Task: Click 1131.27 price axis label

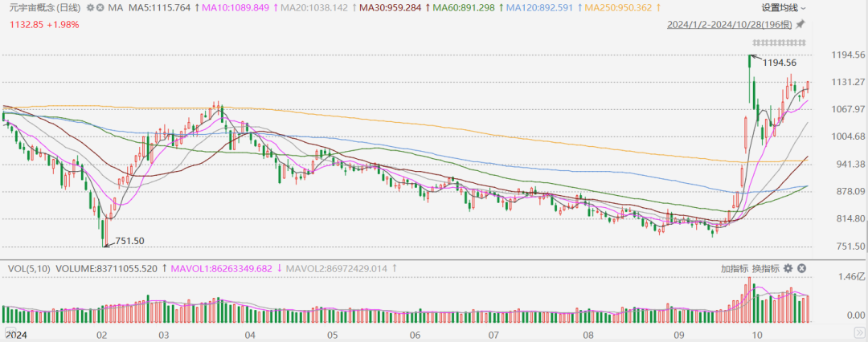Action: coord(848,82)
